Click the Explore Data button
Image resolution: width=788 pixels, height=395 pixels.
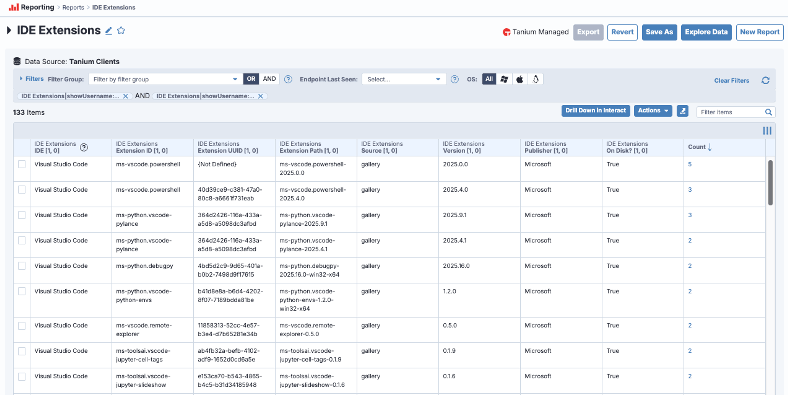[x=706, y=32]
